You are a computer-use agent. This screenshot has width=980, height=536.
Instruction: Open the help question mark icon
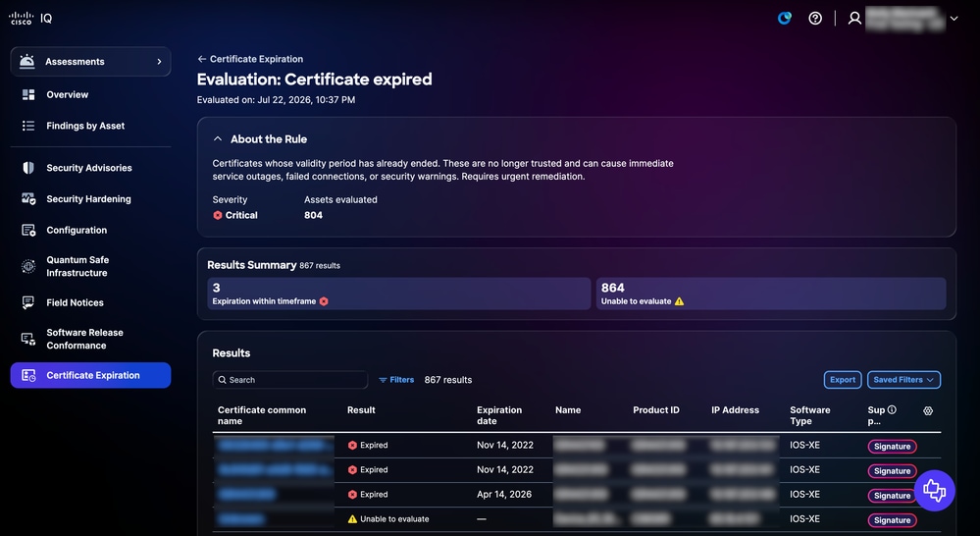click(815, 18)
